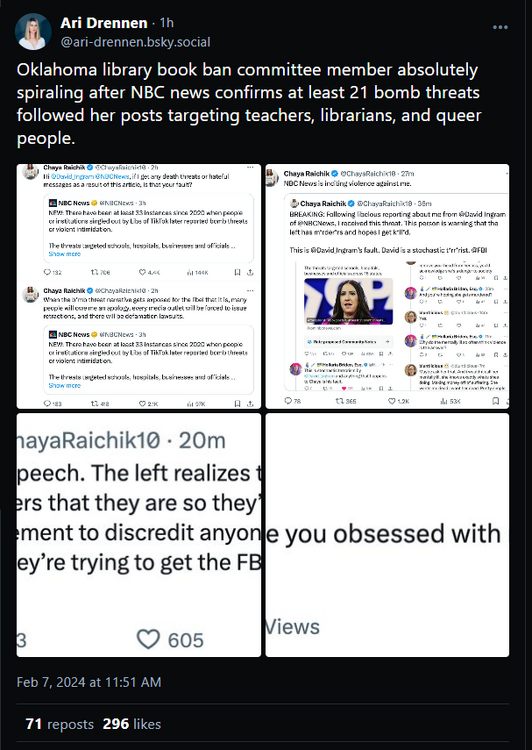Screen dimensions: 532x750
Task: Click 'Show more' in first NBC News quote
Action: pyautogui.click(x=65, y=254)
